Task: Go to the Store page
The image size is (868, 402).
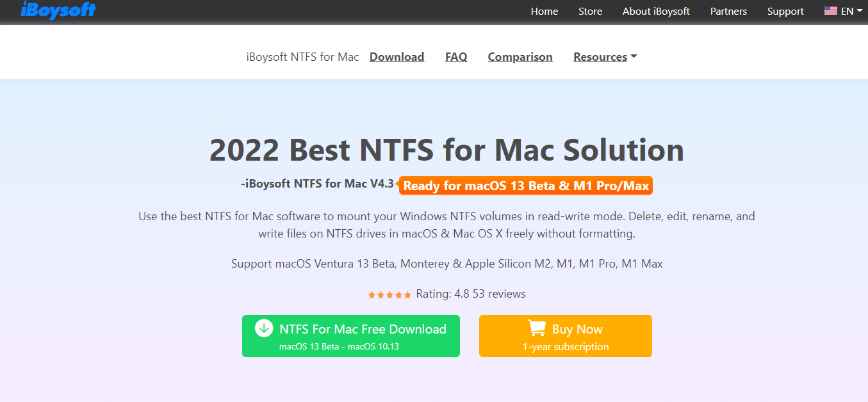Action: (590, 11)
